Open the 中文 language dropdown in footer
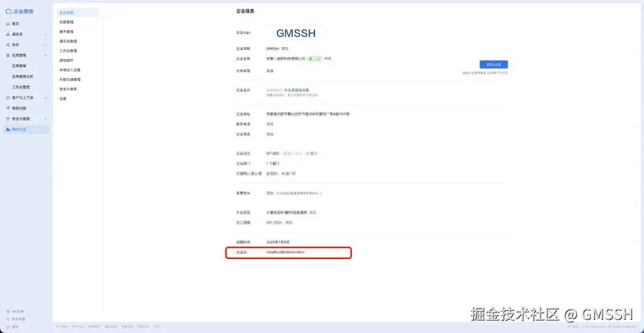This screenshot has width=644, height=333. point(159,326)
